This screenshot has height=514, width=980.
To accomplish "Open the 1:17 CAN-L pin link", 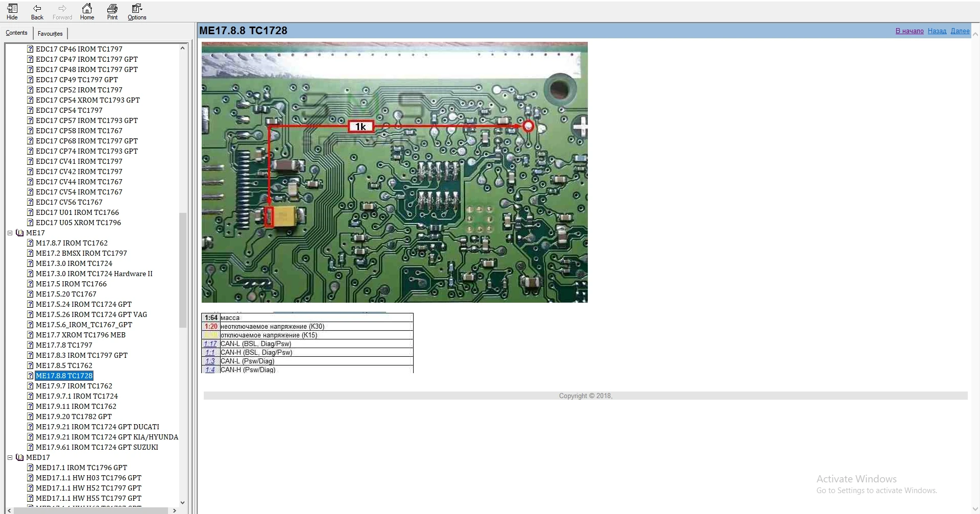I will click(210, 344).
